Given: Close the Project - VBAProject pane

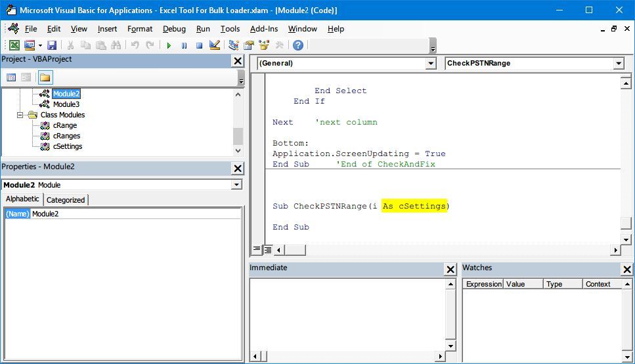Looking at the screenshot, I should 238,61.
